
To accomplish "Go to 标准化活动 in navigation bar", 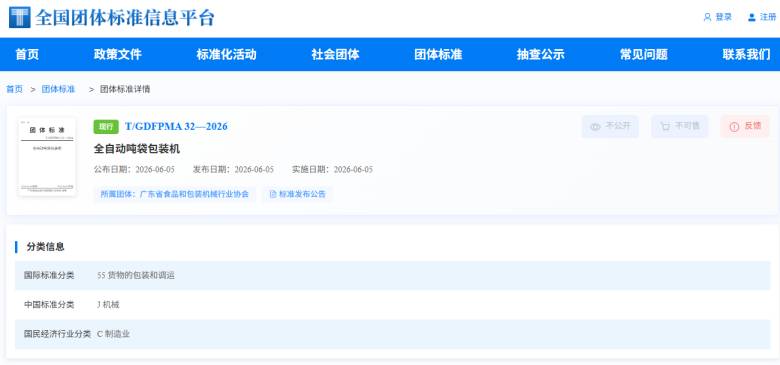I will click(x=226, y=54).
